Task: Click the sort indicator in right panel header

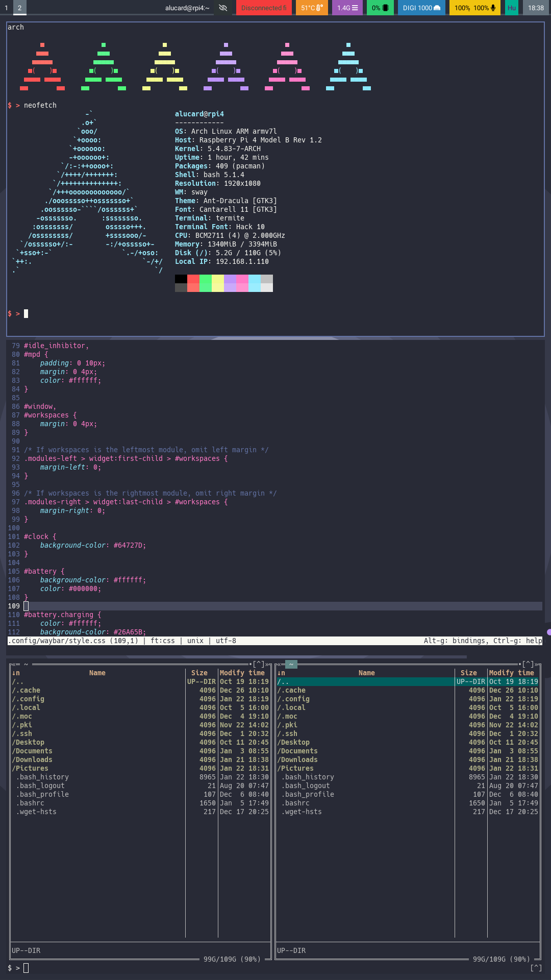Action: point(281,673)
